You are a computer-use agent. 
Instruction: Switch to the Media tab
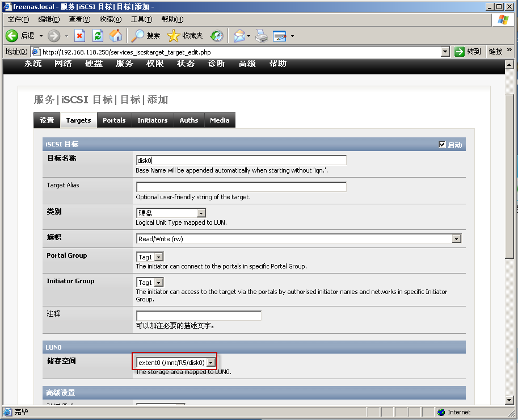coord(220,120)
